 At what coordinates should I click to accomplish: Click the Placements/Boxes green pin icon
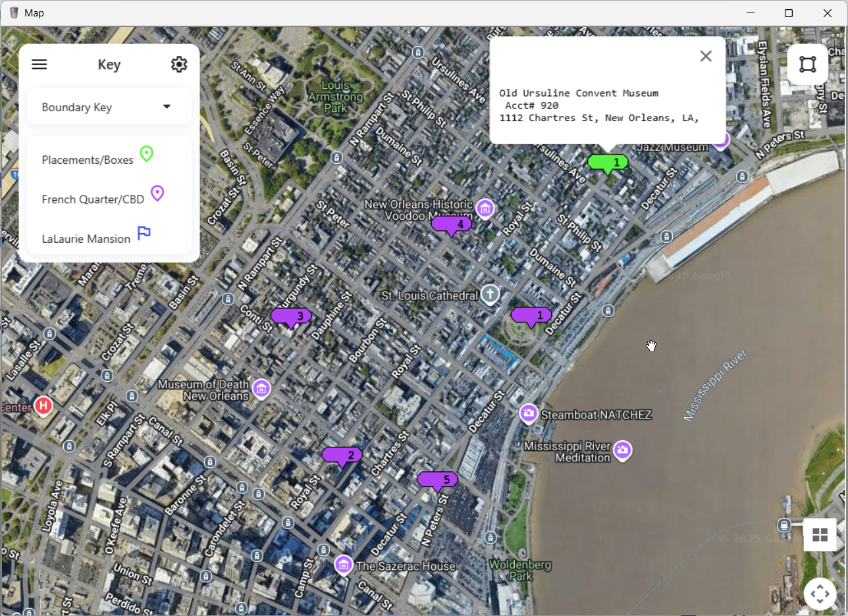(x=146, y=154)
